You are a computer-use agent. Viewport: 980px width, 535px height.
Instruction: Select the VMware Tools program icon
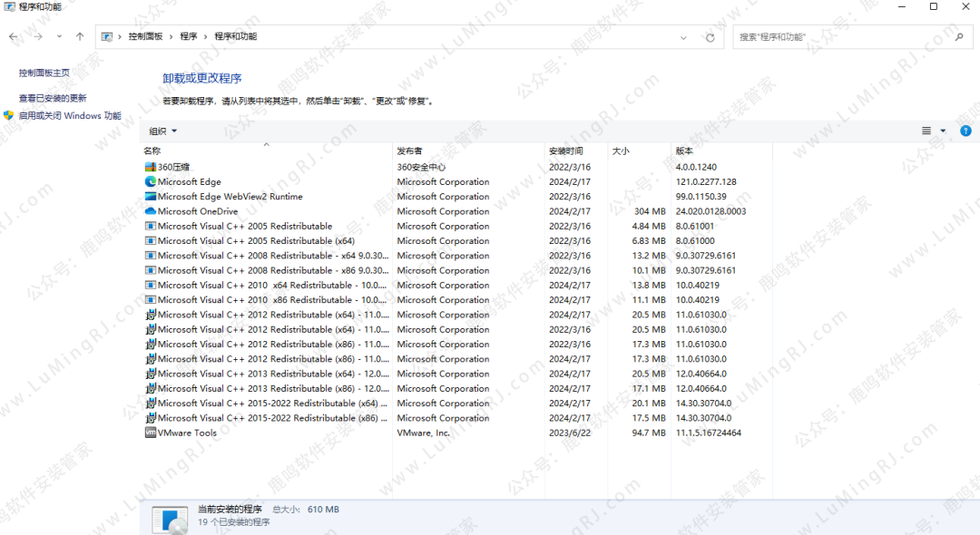(x=151, y=433)
